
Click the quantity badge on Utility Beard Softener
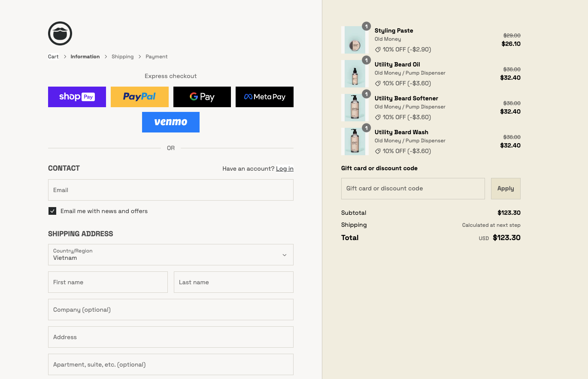point(366,94)
